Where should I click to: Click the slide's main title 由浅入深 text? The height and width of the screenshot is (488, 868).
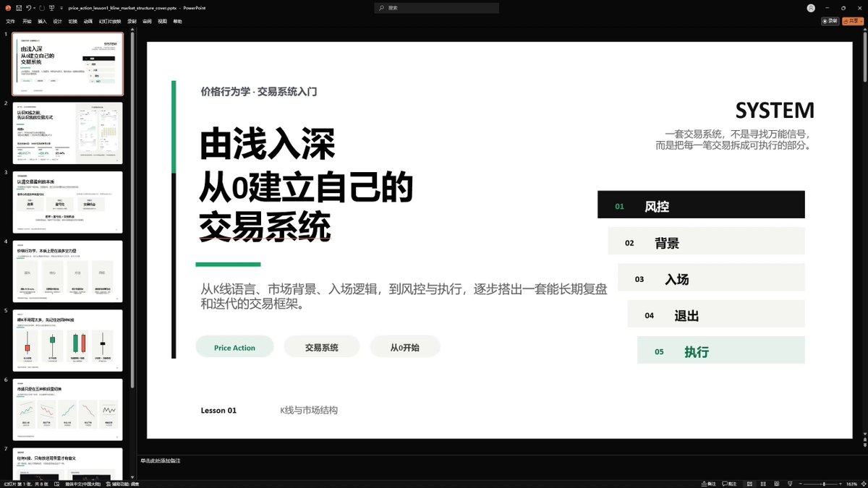[267, 143]
